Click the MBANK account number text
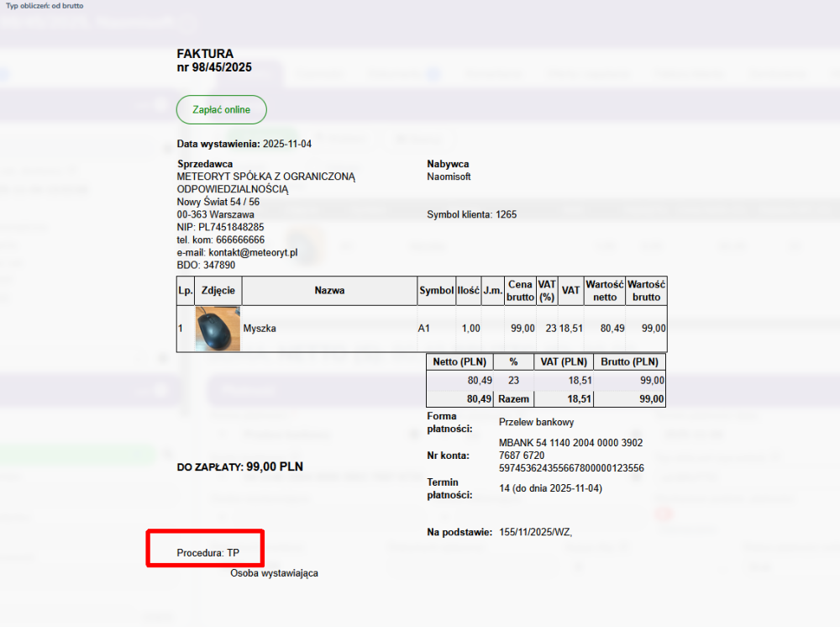The width and height of the screenshot is (840, 627). click(570, 455)
